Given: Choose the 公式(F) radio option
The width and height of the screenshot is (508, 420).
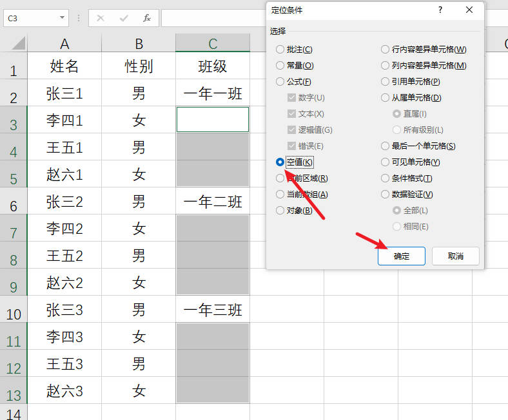Looking at the screenshot, I should (280, 82).
